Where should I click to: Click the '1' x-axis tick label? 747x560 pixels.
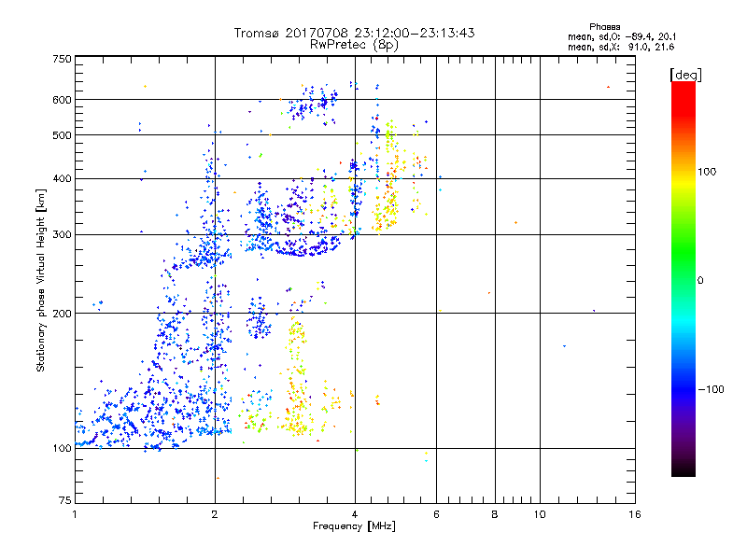[75, 514]
